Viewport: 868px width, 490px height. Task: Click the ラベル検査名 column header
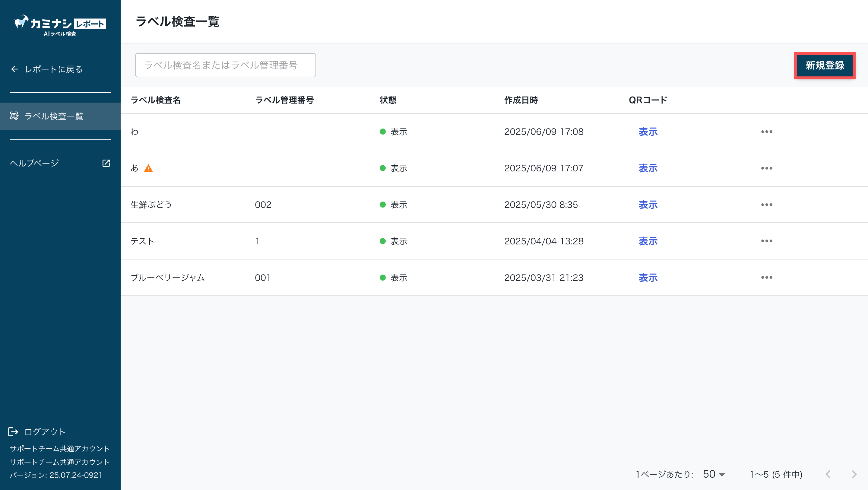[x=156, y=100]
